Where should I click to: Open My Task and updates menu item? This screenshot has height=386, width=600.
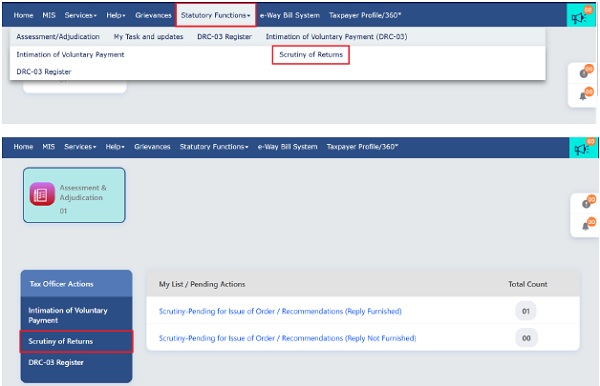(x=148, y=37)
